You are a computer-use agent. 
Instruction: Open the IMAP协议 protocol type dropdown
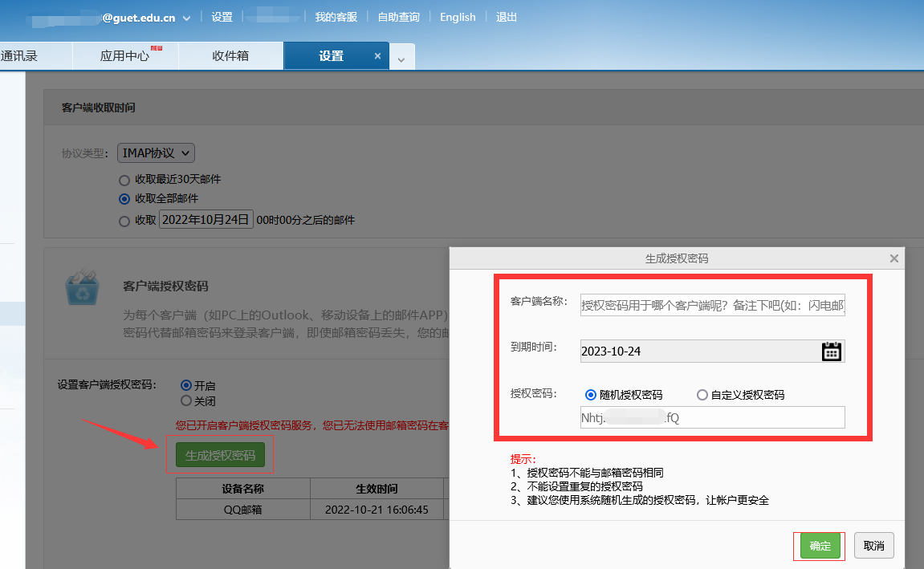click(156, 152)
